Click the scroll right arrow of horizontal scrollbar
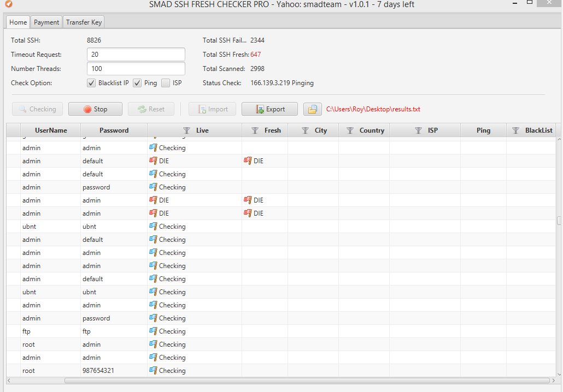Viewport: 563px width, 392px height. (553, 381)
